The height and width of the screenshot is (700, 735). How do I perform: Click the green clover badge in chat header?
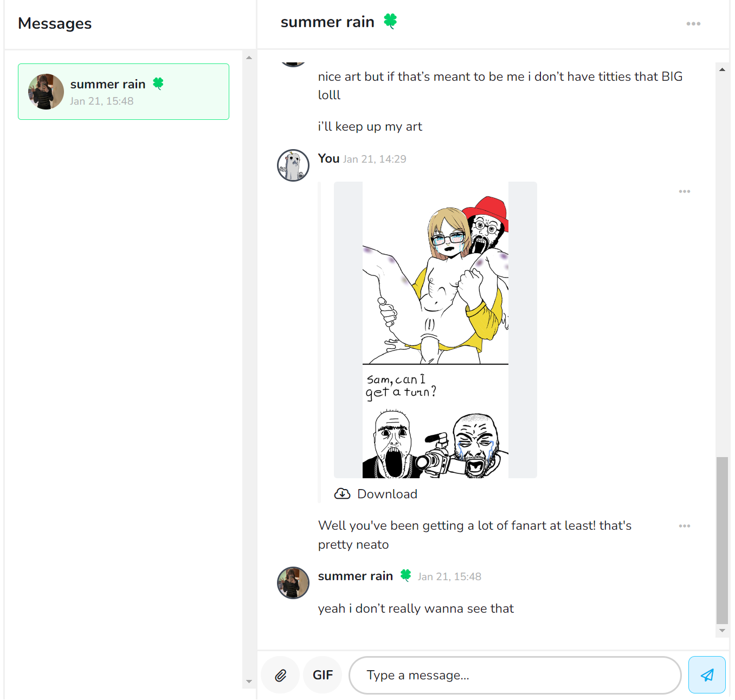pyautogui.click(x=390, y=21)
